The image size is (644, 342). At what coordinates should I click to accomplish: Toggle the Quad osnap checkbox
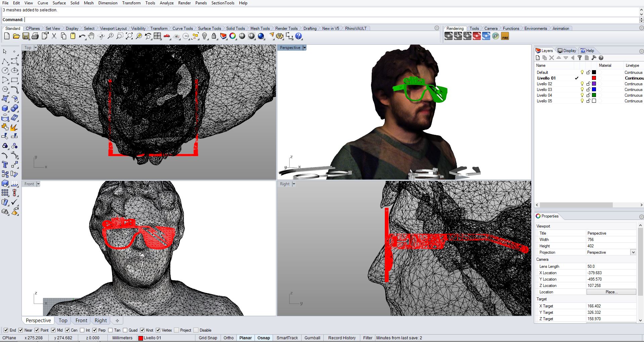click(125, 330)
